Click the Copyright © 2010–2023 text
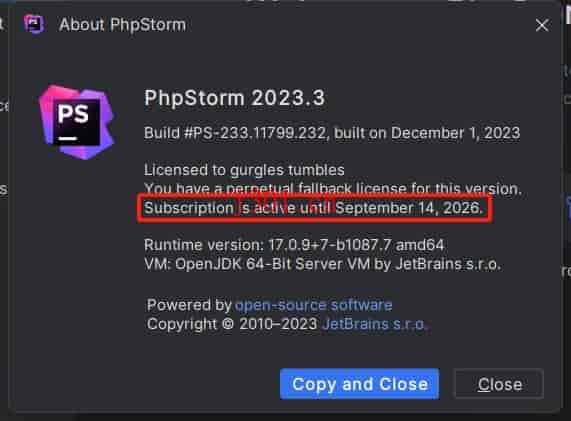This screenshot has width=571, height=421. coord(232,324)
